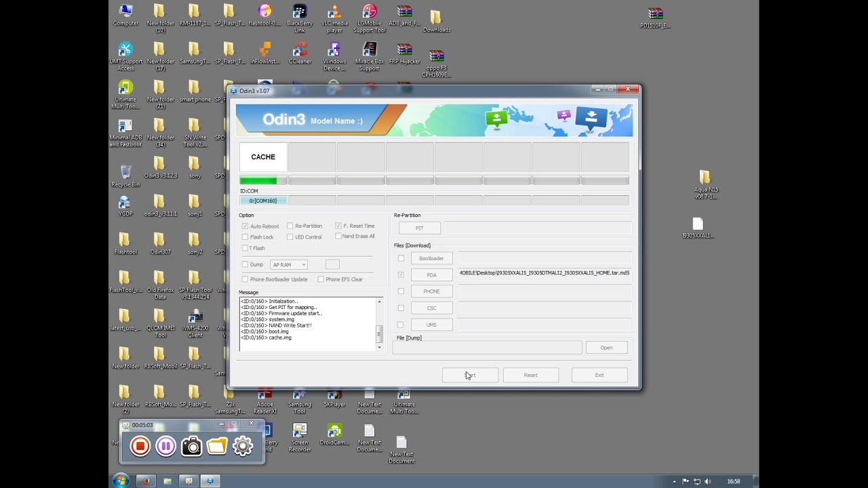The height and width of the screenshot is (488, 868).
Task: Select the Recycle Bin icon
Action: point(125,176)
